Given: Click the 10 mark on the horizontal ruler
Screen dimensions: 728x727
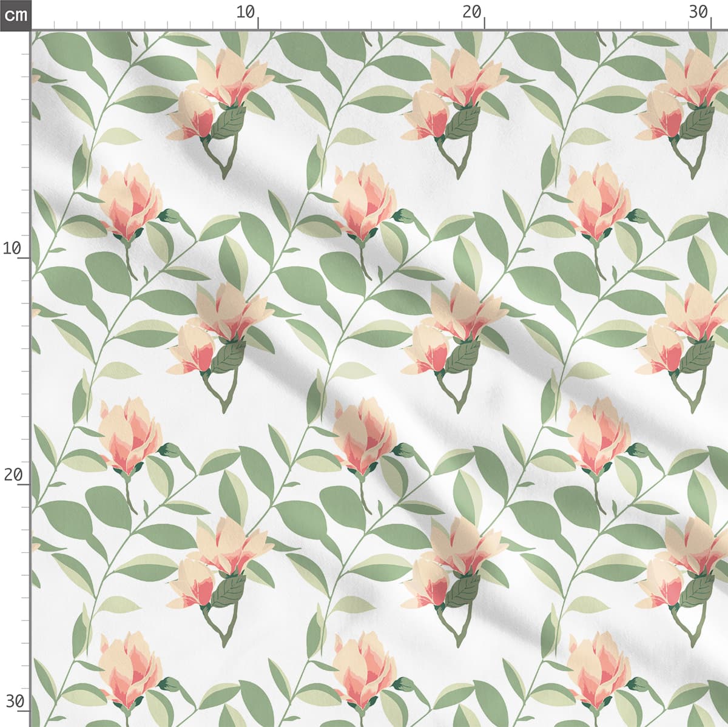Looking at the screenshot, I should [246, 12].
